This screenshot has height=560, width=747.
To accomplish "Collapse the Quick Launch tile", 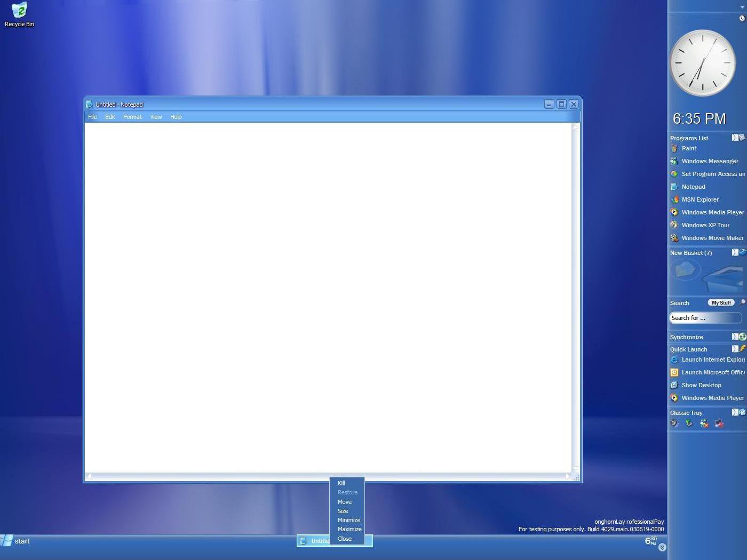I will (735, 349).
